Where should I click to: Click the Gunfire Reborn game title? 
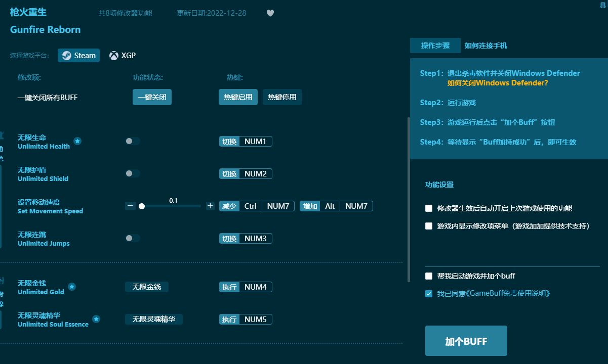45,29
